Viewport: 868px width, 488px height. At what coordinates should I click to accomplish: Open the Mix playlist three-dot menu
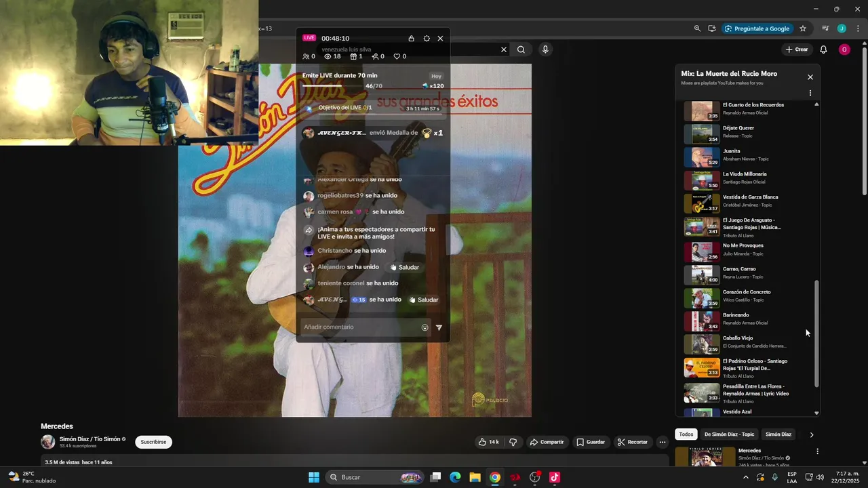pos(810,94)
